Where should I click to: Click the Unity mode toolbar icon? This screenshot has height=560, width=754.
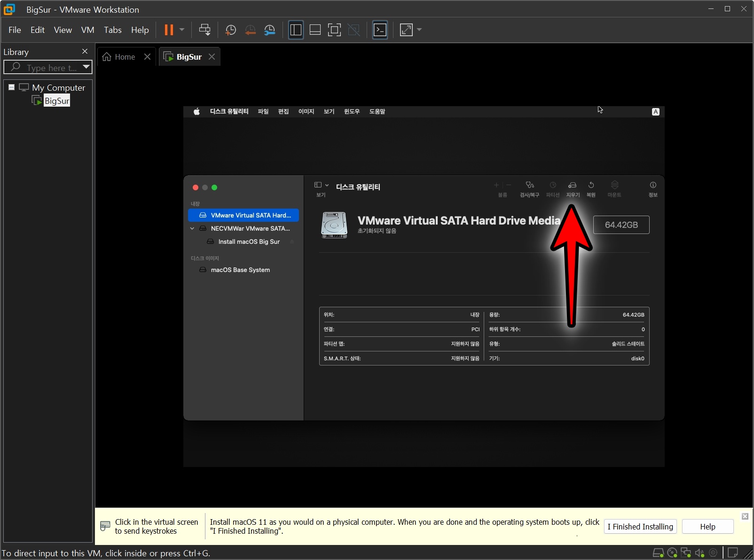[x=353, y=30]
